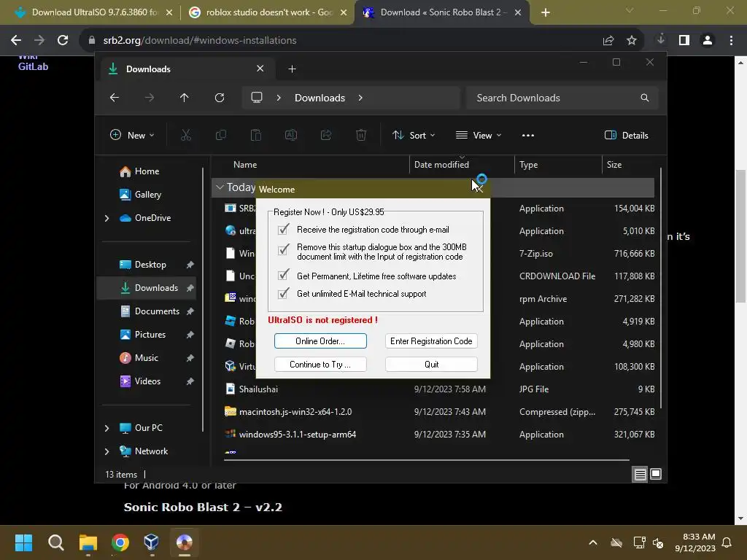Toggle 'Get unlimited E-Mail technical support' checkbox

[283, 293]
